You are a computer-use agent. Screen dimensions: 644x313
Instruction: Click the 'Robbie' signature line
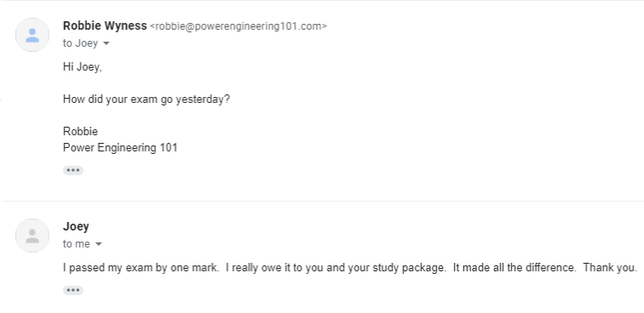pos(80,131)
